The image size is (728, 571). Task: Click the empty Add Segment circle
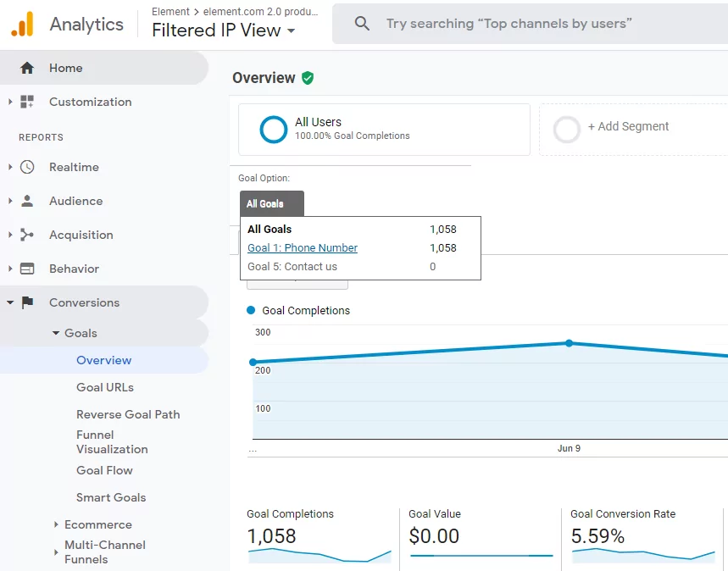pyautogui.click(x=566, y=130)
